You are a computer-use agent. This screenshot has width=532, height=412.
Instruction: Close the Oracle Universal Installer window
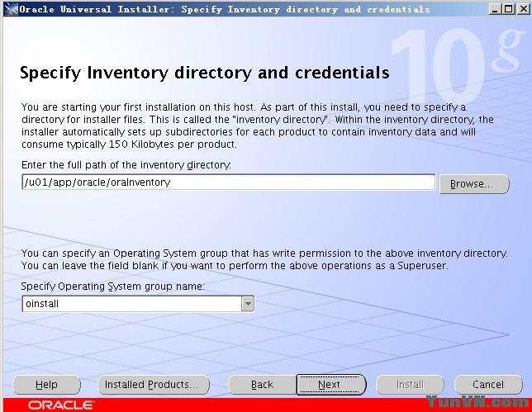click(x=524, y=9)
